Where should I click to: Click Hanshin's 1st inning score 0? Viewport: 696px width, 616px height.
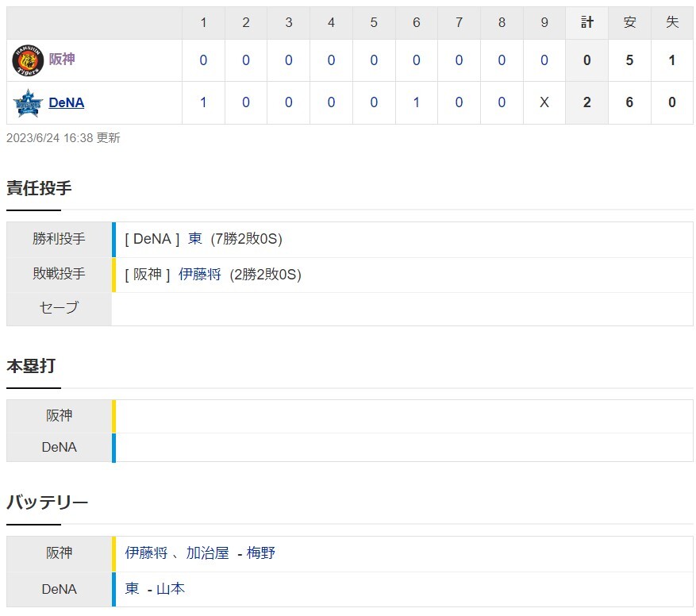[x=203, y=60]
